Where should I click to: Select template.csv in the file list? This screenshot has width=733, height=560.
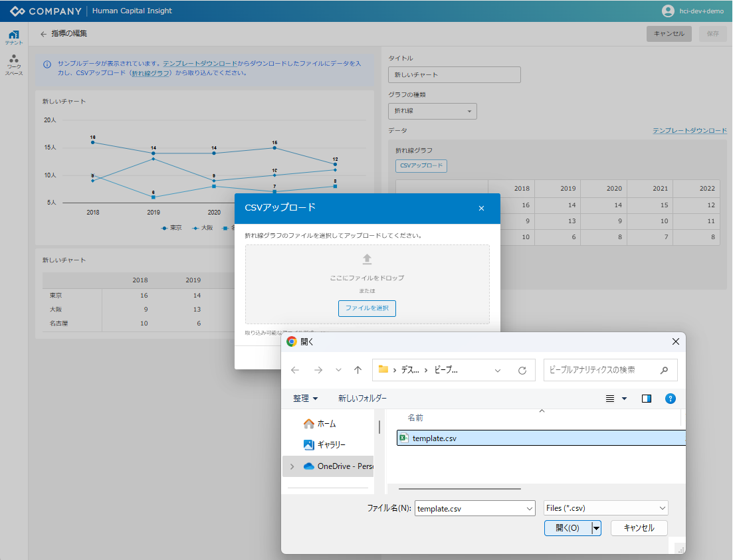coord(434,438)
